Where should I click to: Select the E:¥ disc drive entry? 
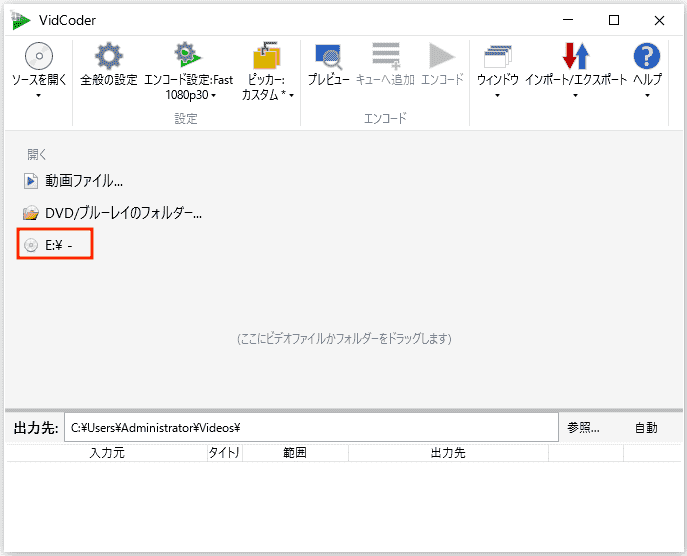(x=58, y=245)
